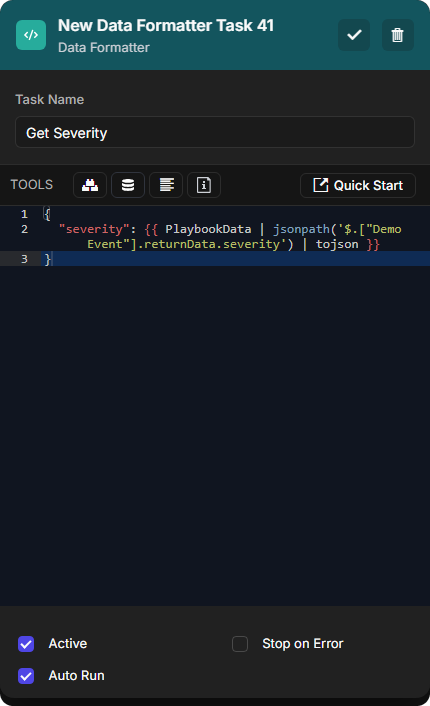The width and height of the screenshot is (430, 706).
Task: Uncheck the Auto Run checkbox
Action: 26,676
